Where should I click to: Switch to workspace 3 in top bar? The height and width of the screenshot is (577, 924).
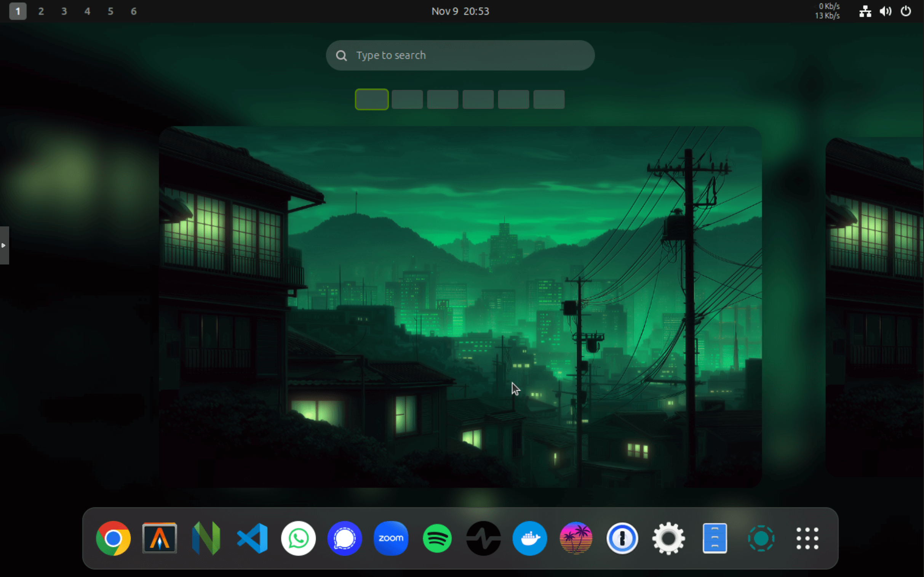64,11
